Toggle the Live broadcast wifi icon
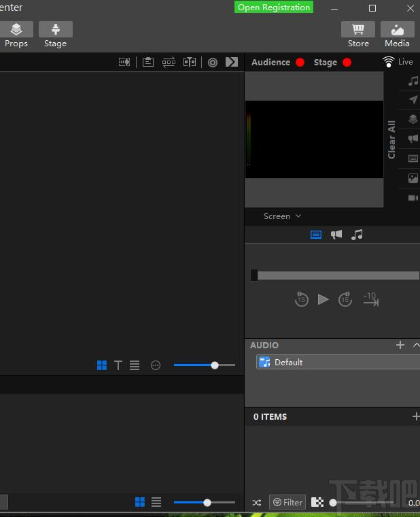 (x=389, y=62)
